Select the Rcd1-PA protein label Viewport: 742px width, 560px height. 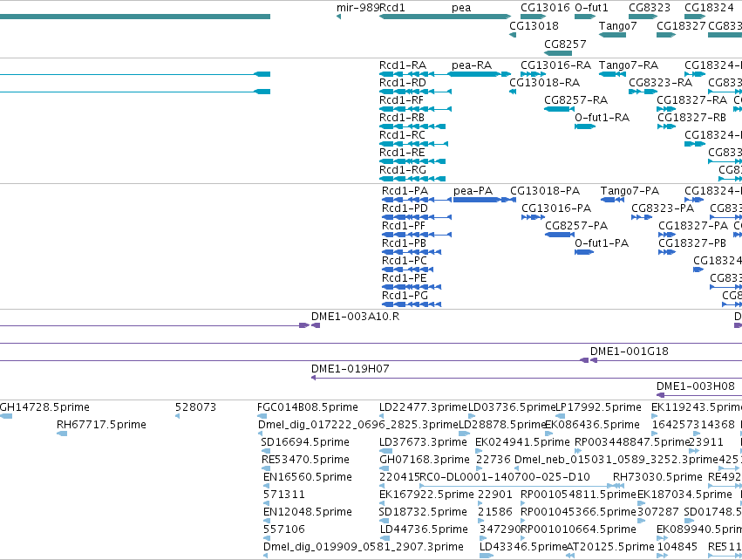tap(405, 191)
